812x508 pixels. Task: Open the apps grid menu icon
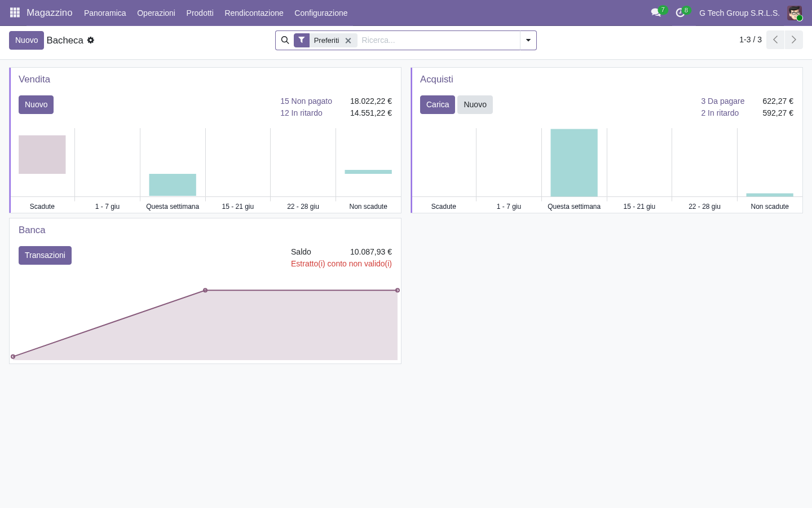15,12
